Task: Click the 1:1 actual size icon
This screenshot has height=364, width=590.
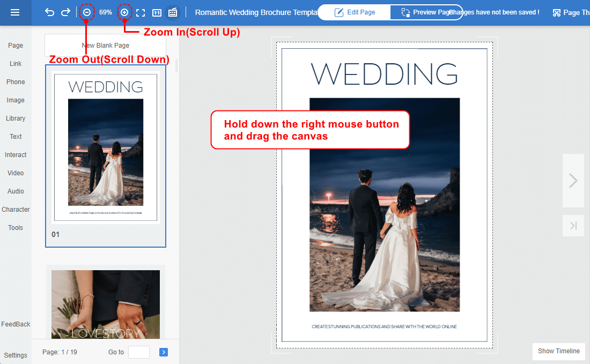Action: point(156,12)
